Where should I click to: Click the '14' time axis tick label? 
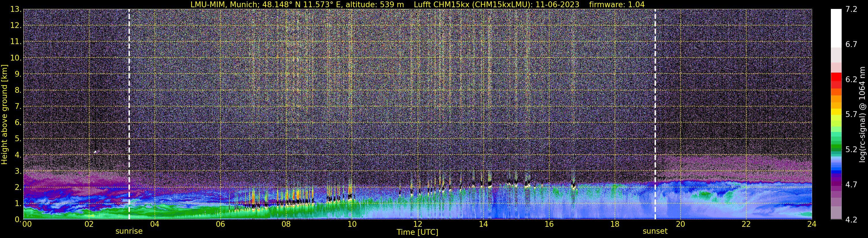pos(483,224)
